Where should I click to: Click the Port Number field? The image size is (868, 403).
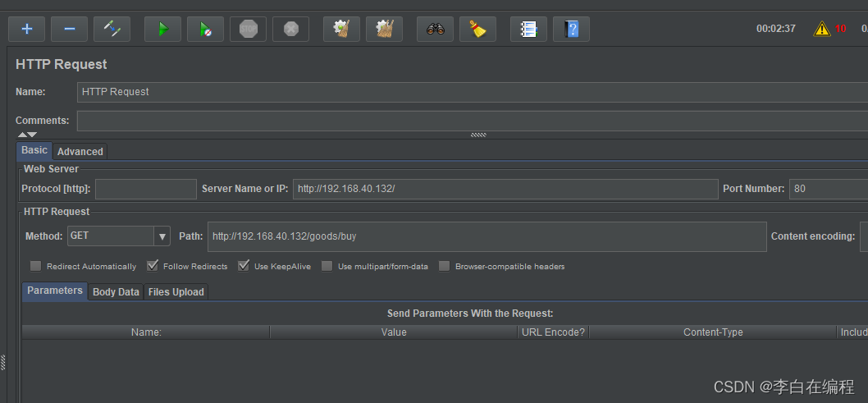(x=829, y=189)
